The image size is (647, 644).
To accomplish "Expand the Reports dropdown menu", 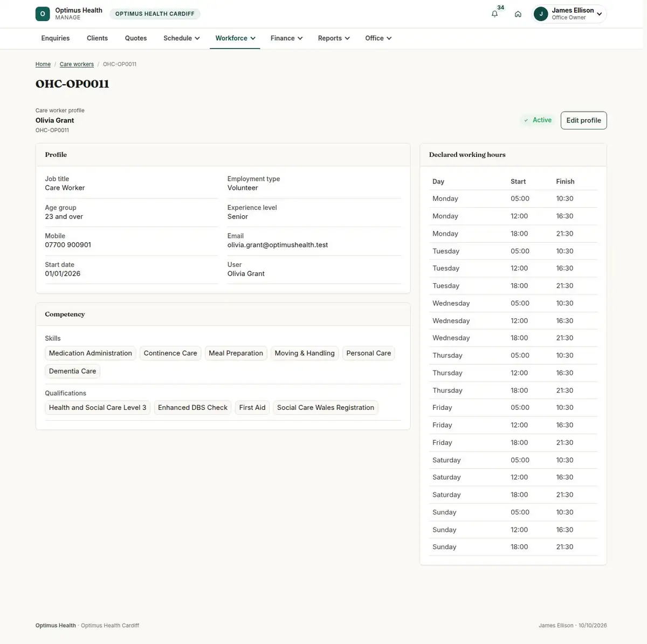I will click(x=334, y=38).
